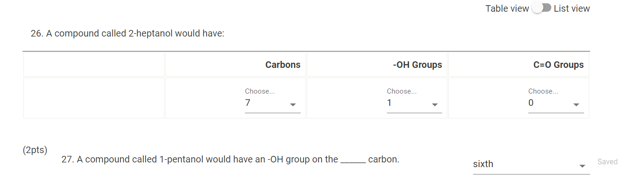Click the question 27 1-pentanol text
The width and height of the screenshot is (644, 191).
(x=230, y=160)
